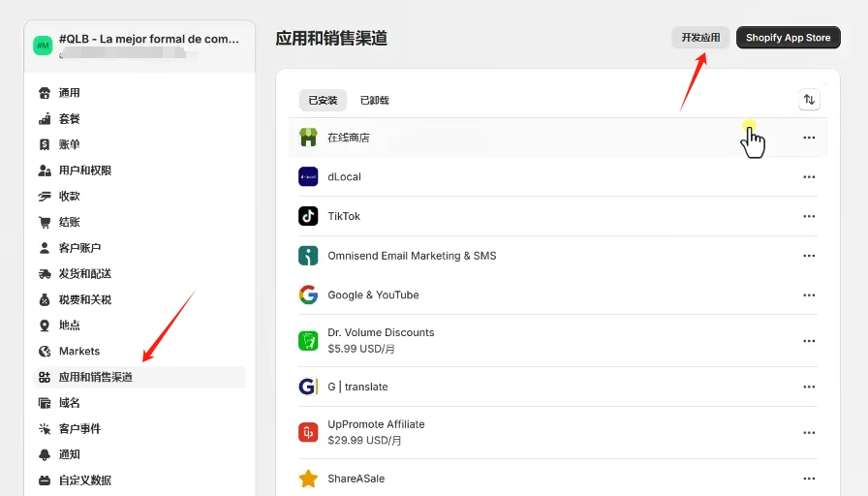Click the 税费和关税 taxes icon
This screenshot has height=496, width=868.
(45, 299)
